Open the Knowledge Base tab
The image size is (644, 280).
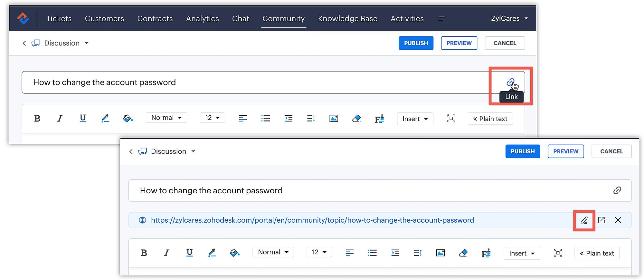point(347,19)
